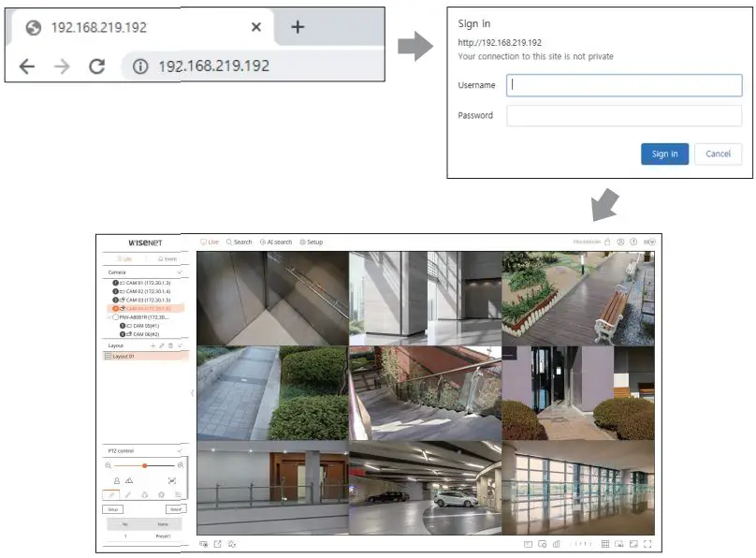Add a new layout with the plus icon
This screenshot has height=558, width=756.
click(x=153, y=344)
